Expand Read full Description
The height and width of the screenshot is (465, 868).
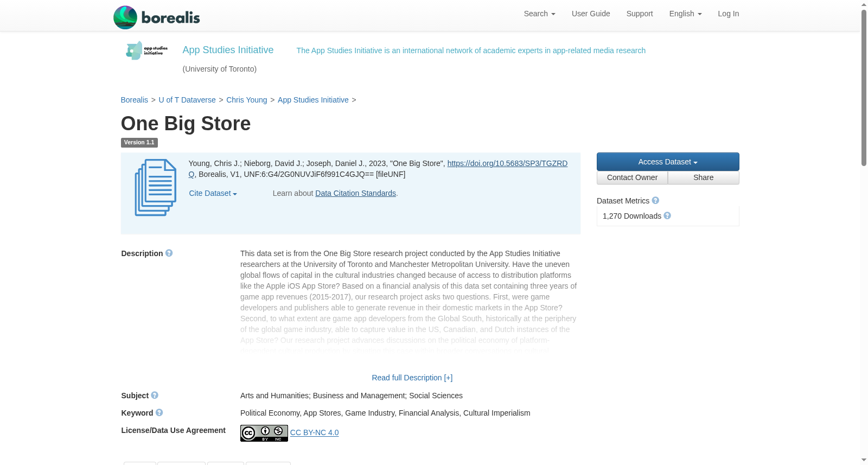pos(412,378)
